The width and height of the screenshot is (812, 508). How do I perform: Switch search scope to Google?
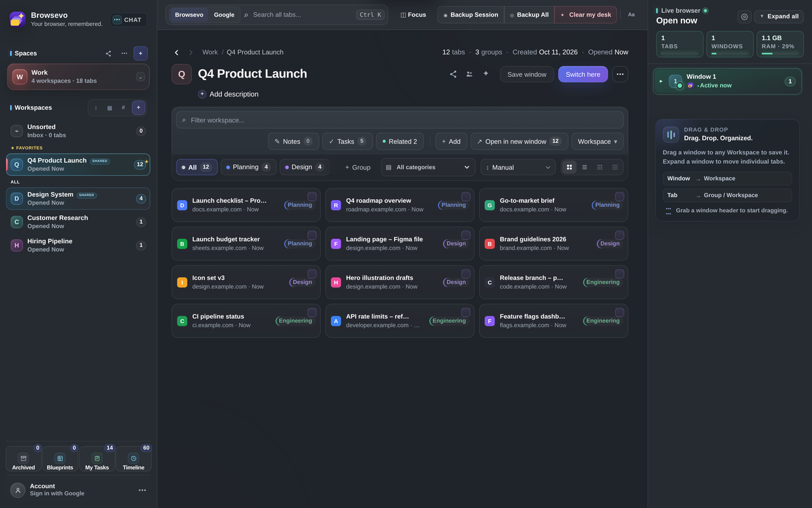coord(224,15)
